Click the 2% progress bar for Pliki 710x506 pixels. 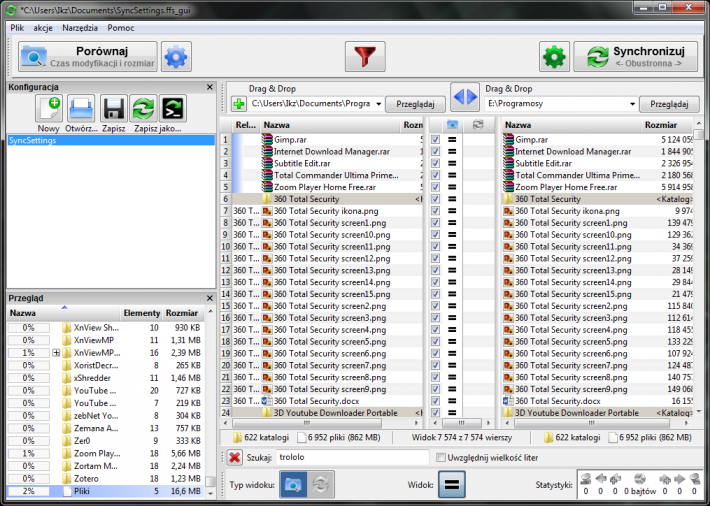29,491
